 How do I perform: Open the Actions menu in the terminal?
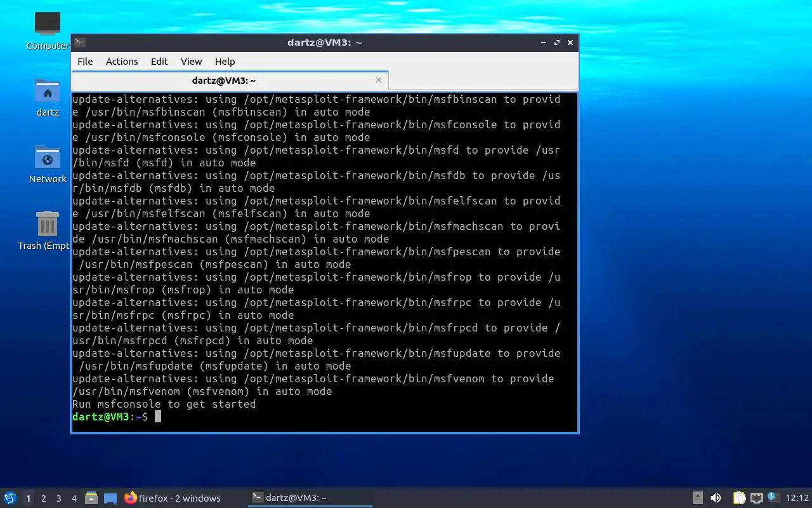coord(122,61)
